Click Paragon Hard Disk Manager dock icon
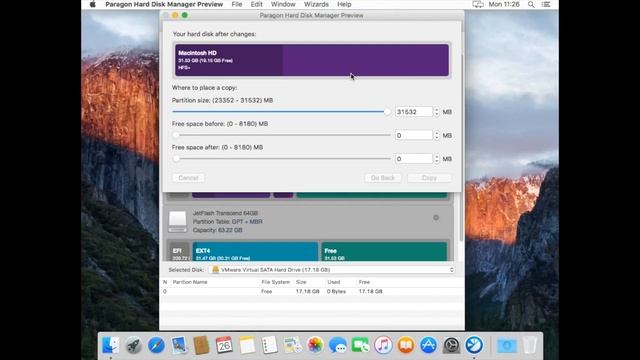The width and height of the screenshot is (640, 360). [x=474, y=345]
